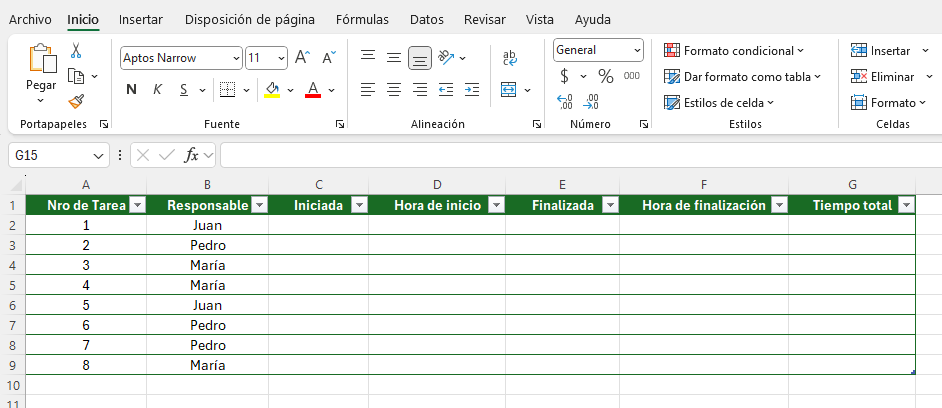This screenshot has height=408, width=942.
Task: Switch to the Fórmulas tab
Action: point(362,19)
